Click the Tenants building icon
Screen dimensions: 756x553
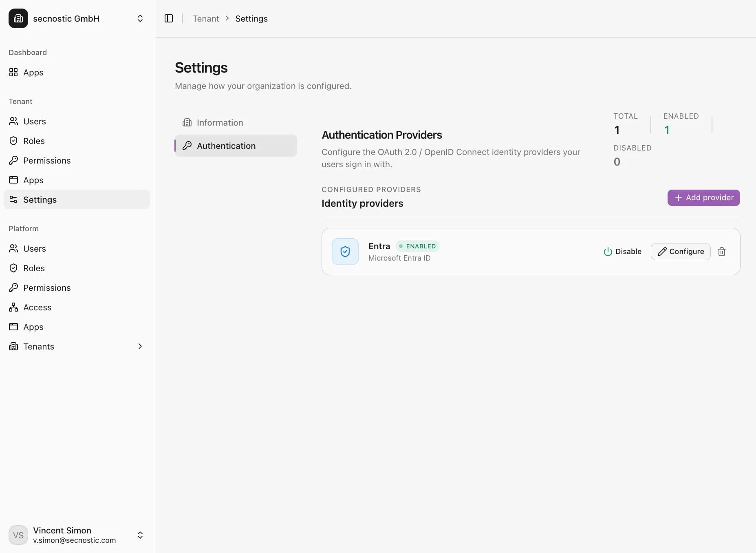point(13,346)
